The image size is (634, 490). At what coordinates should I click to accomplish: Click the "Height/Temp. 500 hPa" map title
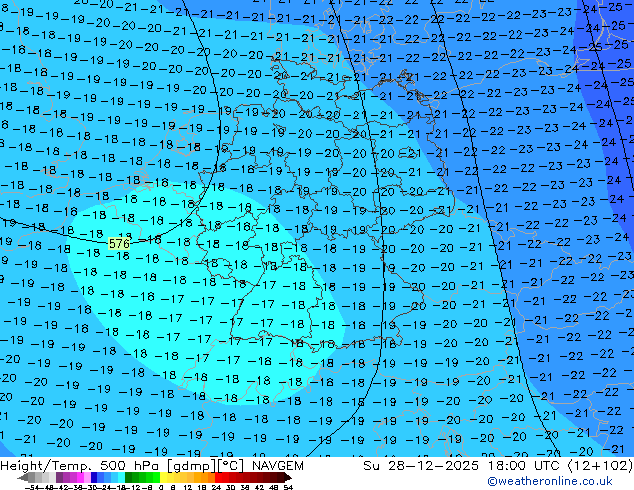pyautogui.click(x=81, y=466)
